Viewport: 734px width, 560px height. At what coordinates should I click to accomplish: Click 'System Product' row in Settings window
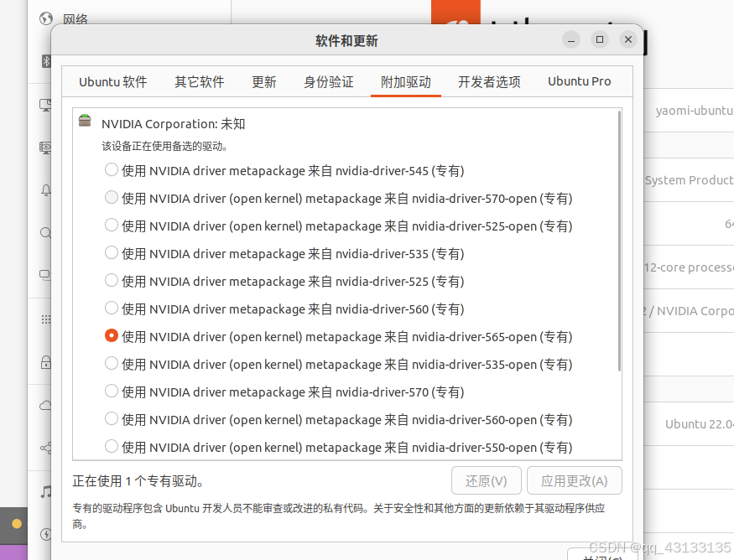pos(689,180)
